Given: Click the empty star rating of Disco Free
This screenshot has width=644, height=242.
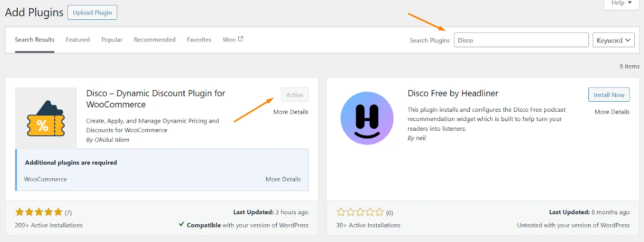Looking at the screenshot, I should [x=360, y=212].
